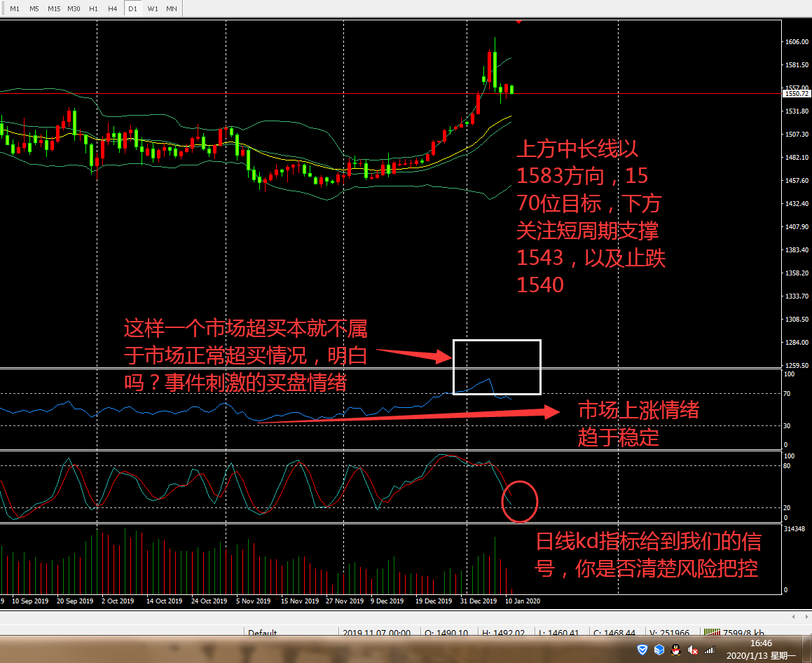The height and width of the screenshot is (663, 812).
Task: Toggle the M15 timeframe button
Action: pyautogui.click(x=53, y=8)
